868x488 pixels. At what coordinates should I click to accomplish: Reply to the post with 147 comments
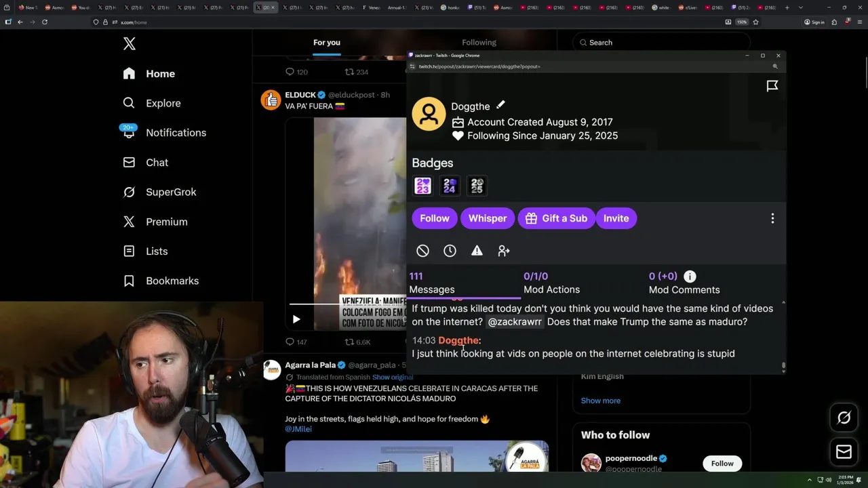point(296,342)
